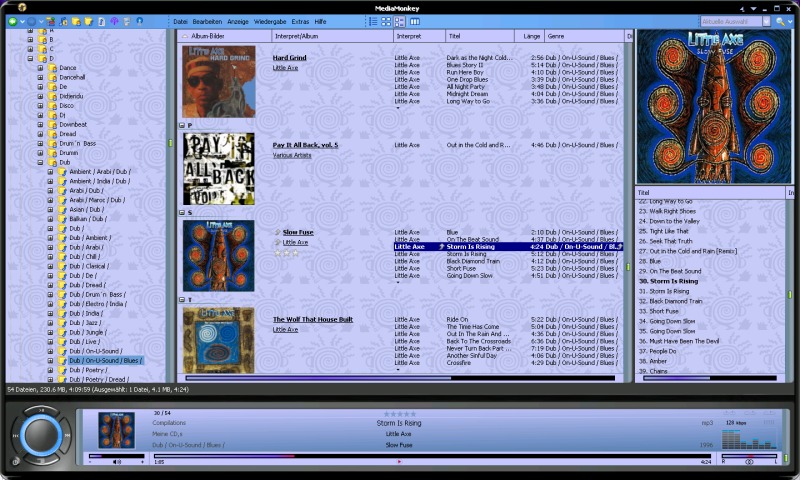Click the blue forward navigation circle

pyautogui.click(x=31, y=21)
